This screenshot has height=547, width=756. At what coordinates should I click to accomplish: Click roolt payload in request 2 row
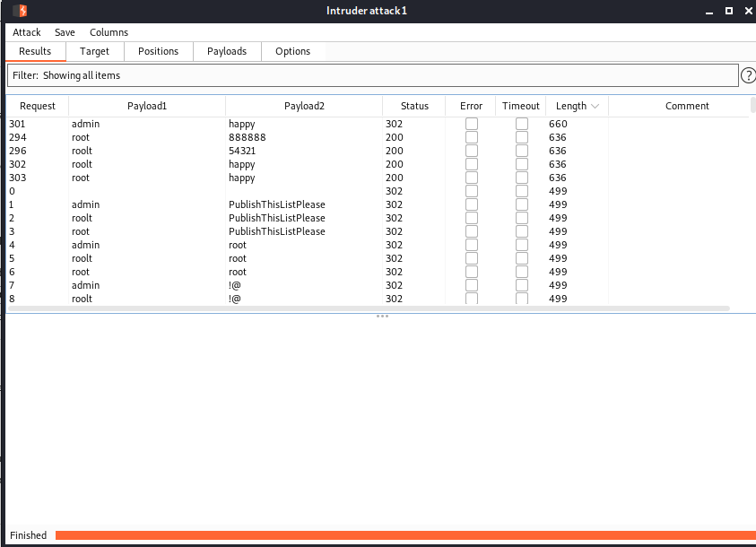(x=82, y=218)
